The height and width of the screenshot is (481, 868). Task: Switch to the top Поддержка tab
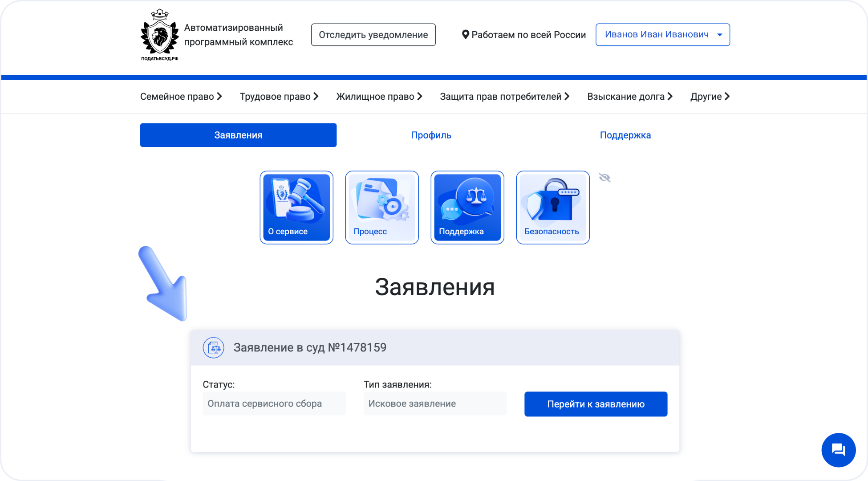625,135
